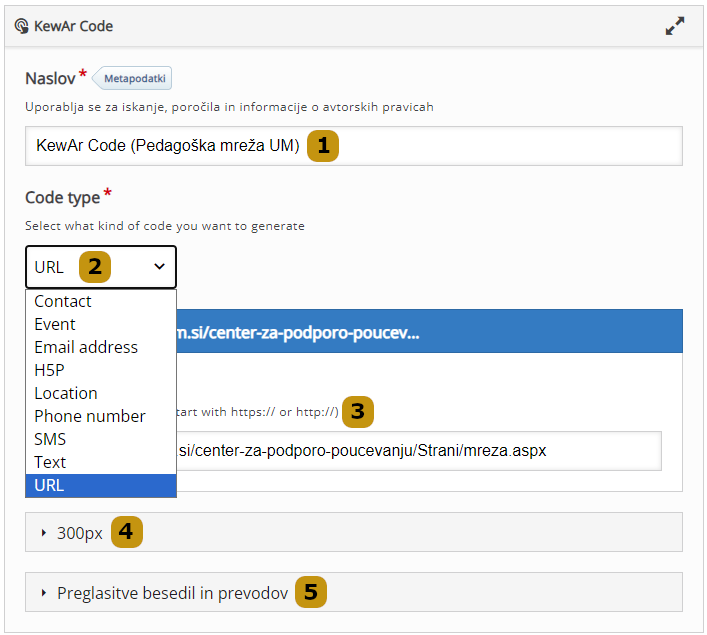Open the Code type dropdown

click(101, 267)
